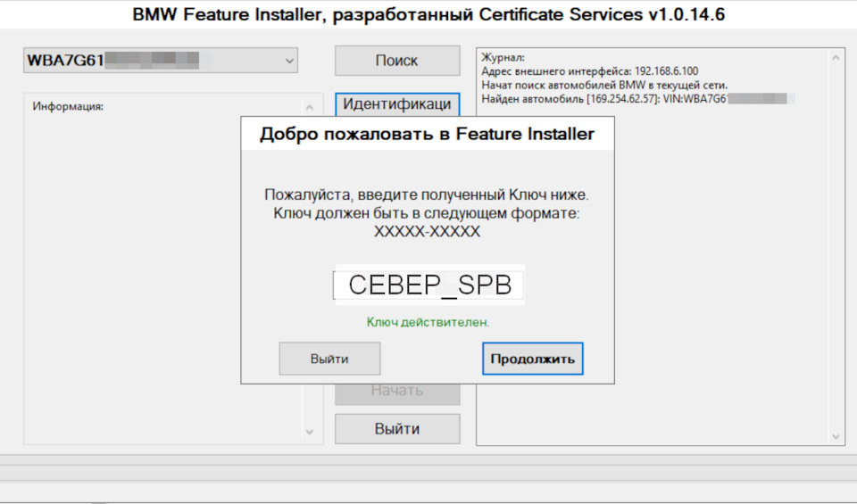Click down arrow of Журнал scrollbar
The image size is (857, 504).
pos(836,436)
